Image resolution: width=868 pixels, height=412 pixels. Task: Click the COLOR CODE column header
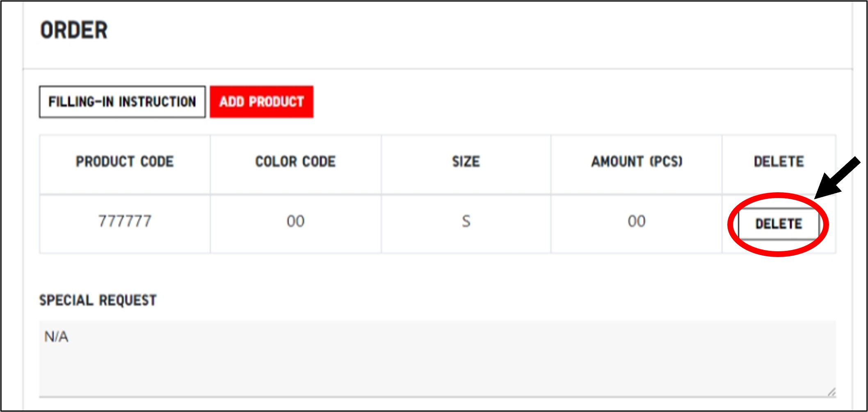(295, 162)
